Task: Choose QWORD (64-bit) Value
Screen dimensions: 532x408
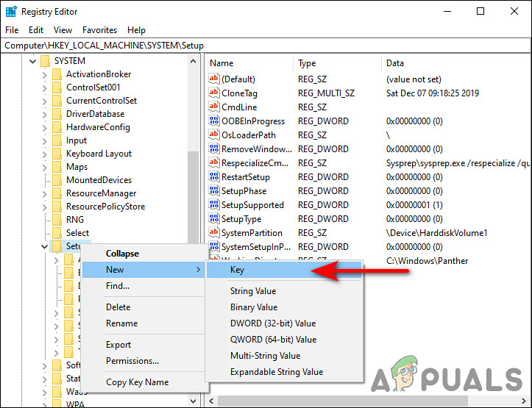Action: pyautogui.click(x=284, y=340)
